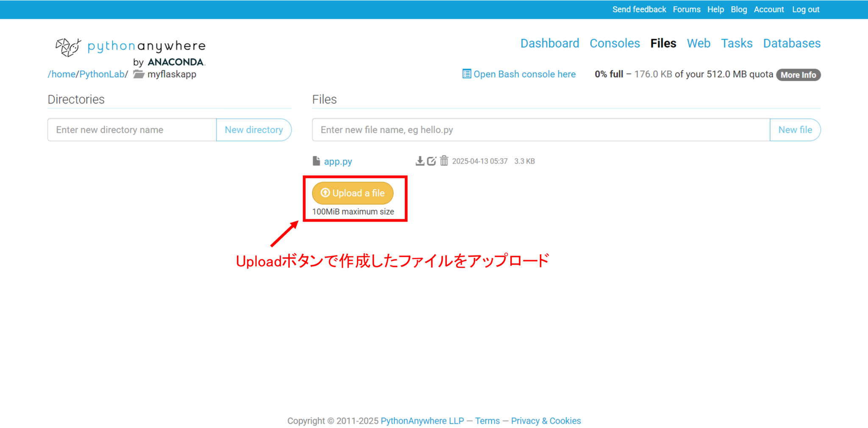Image resolution: width=868 pixels, height=428 pixels.
Task: Navigate to the Tasks tab
Action: (x=737, y=43)
